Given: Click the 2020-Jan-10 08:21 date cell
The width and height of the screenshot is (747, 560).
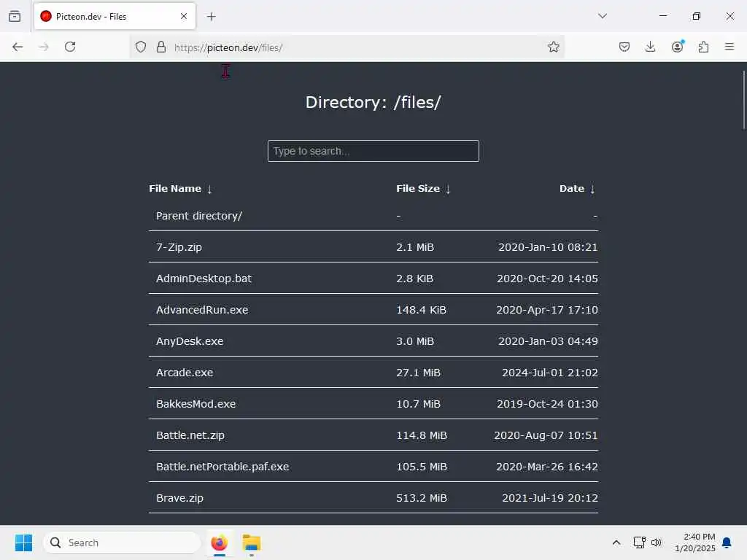Looking at the screenshot, I should pyautogui.click(x=548, y=247).
